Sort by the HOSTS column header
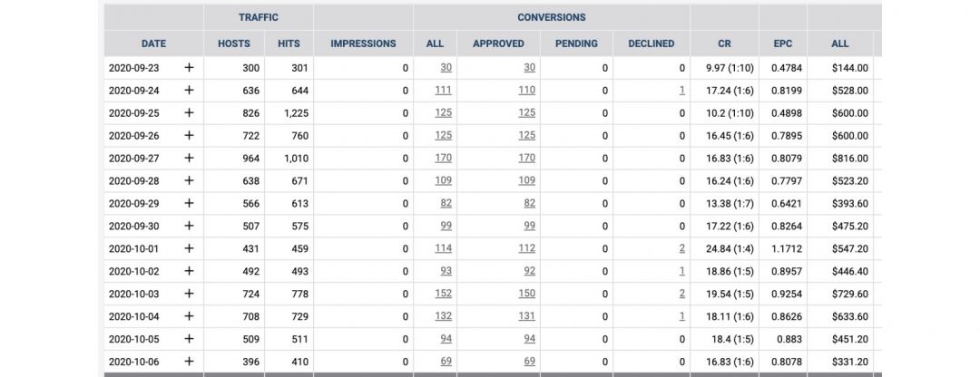Screen dimensions: 980x377 (x=234, y=43)
